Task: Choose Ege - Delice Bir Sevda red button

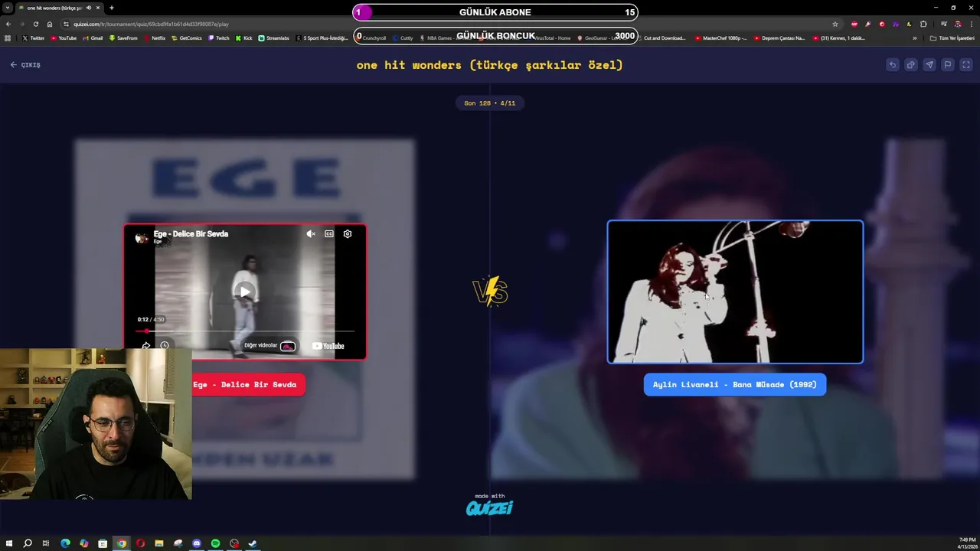Action: [245, 385]
